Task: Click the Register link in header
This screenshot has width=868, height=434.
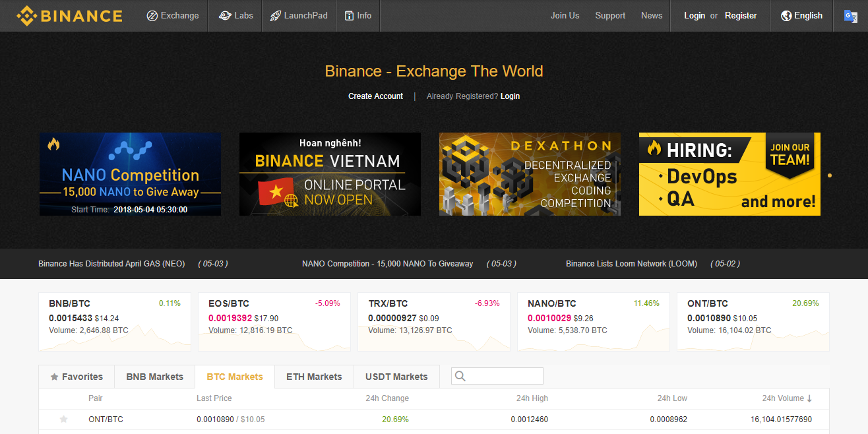Action: tap(741, 16)
